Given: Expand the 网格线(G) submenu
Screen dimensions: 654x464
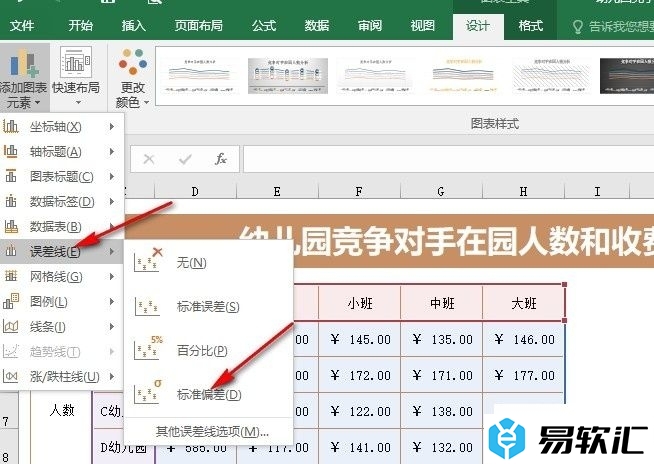Looking at the screenshot, I should tap(60, 276).
